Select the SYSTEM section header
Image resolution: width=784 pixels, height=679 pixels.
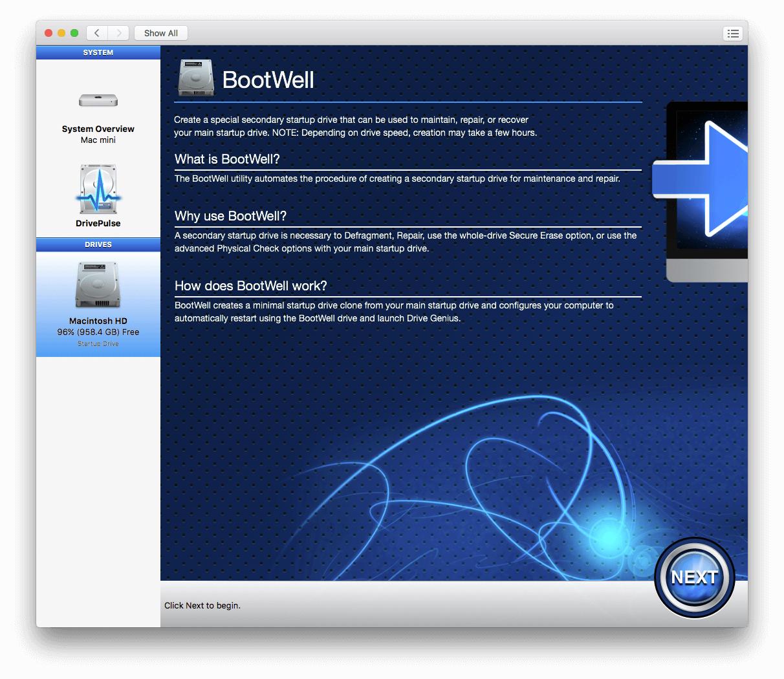click(x=98, y=52)
